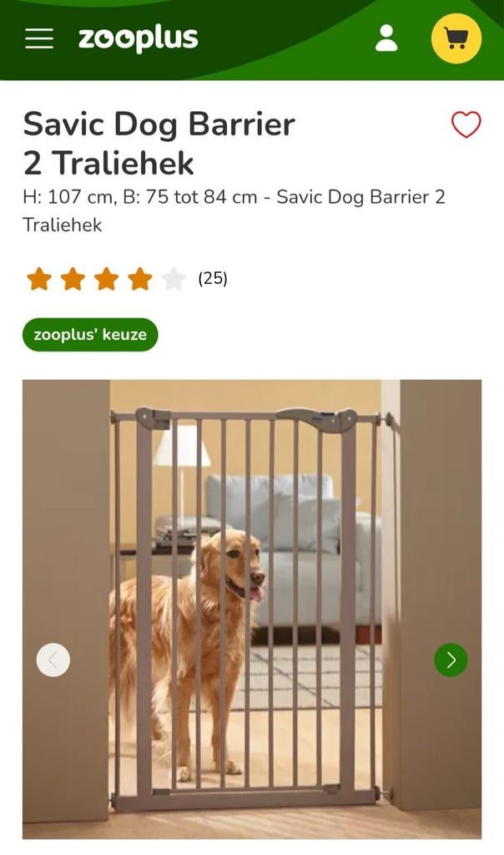Image resolution: width=504 pixels, height=855 pixels.
Task: Open the user account icon
Action: [386, 38]
